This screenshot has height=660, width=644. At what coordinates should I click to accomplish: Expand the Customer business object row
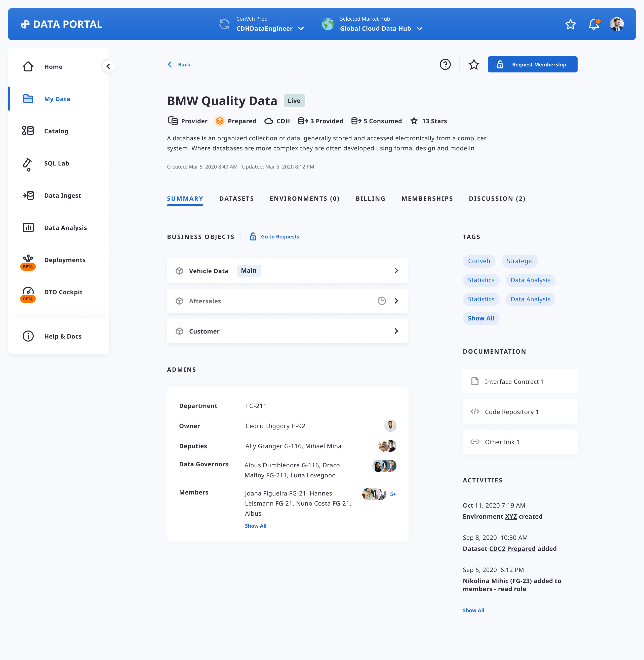coord(396,331)
